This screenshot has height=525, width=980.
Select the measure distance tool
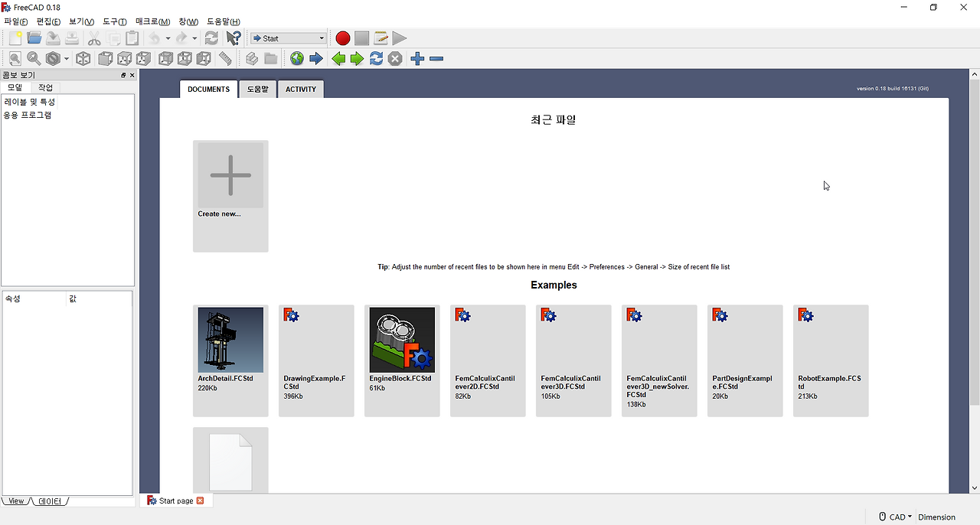coord(225,58)
